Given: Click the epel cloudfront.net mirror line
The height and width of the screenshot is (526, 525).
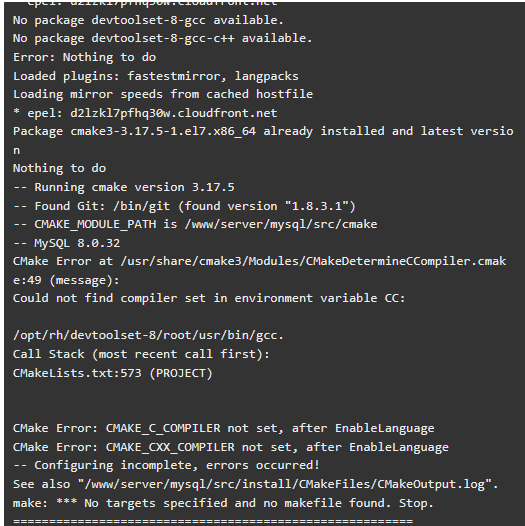Looking at the screenshot, I should (x=145, y=113).
